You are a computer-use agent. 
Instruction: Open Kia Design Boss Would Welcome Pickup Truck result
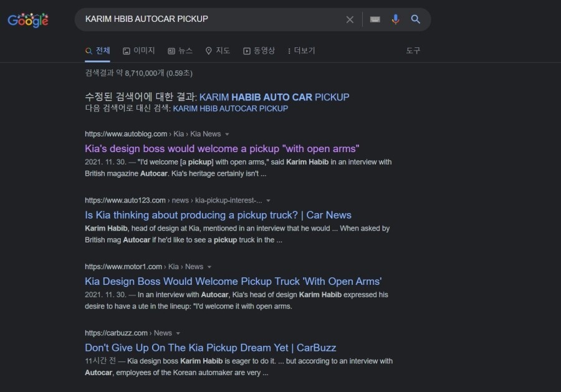click(233, 282)
